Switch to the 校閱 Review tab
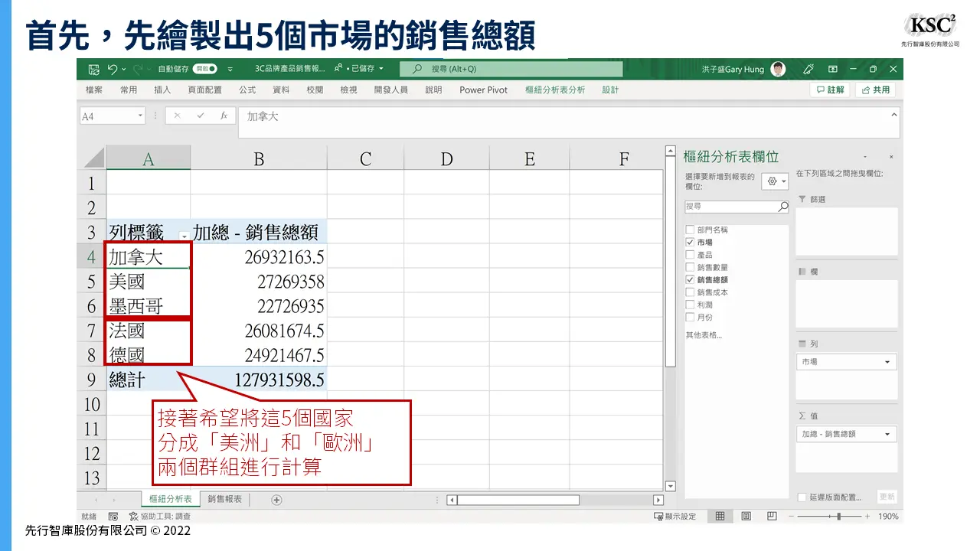The height and width of the screenshot is (551, 980). 315,90
